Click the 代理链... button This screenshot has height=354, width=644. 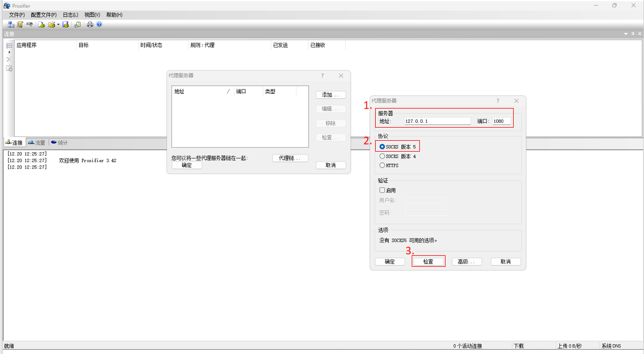pos(291,158)
